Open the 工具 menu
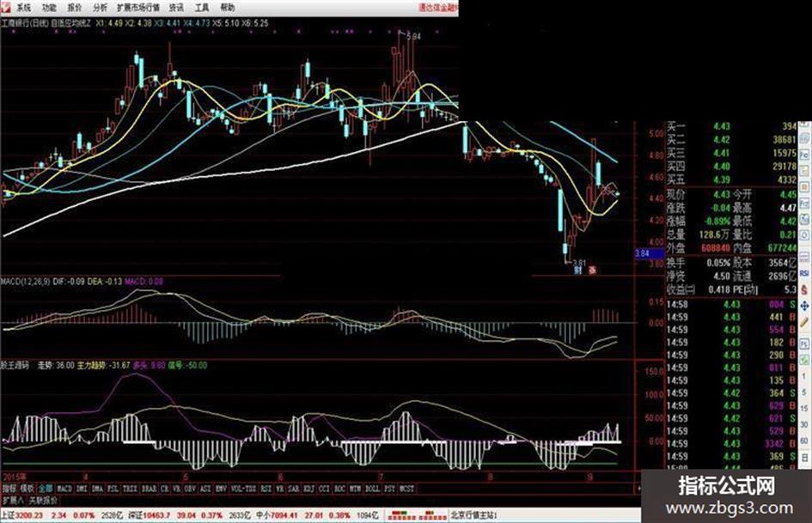Image resolution: width=812 pixels, height=523 pixels. [202, 7]
